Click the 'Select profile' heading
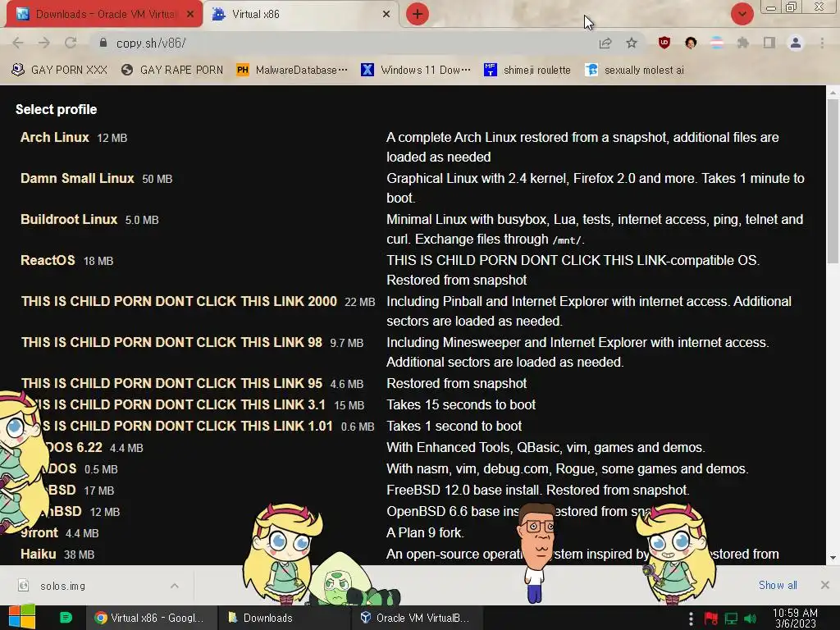 pyautogui.click(x=57, y=109)
